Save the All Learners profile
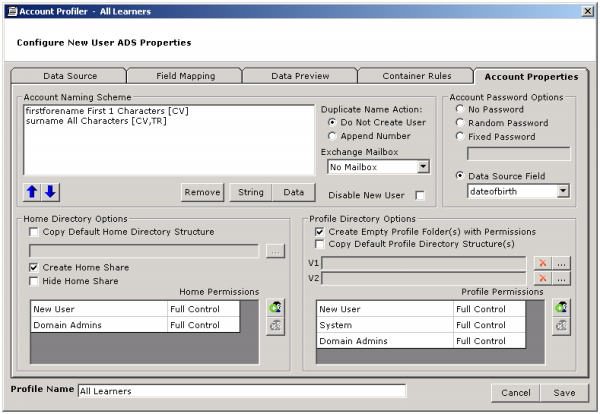 (x=564, y=393)
